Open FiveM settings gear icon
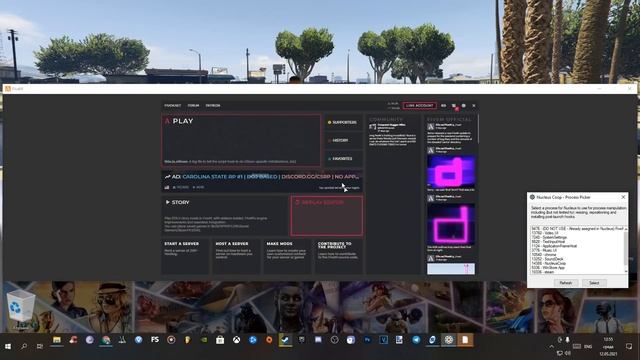This screenshot has height=360, width=640. point(464,106)
